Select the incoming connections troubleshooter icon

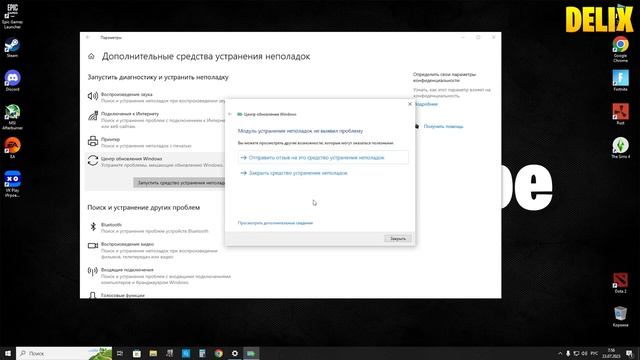(x=93, y=271)
